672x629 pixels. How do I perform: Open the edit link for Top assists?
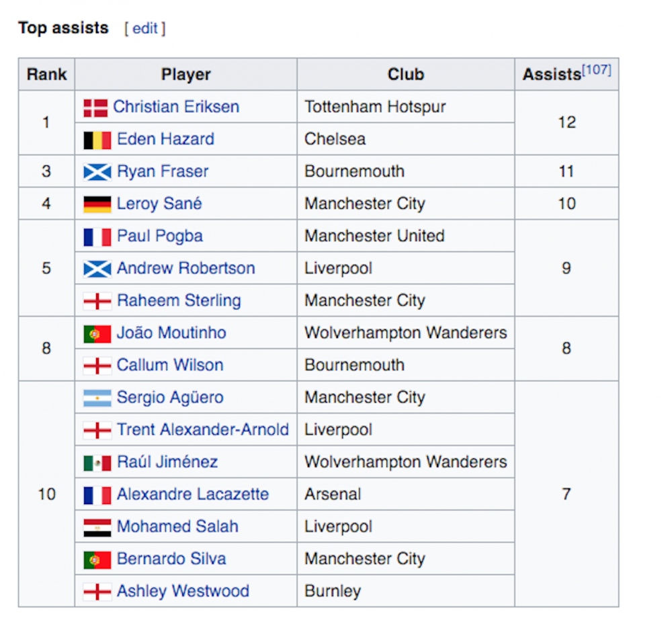click(x=145, y=28)
